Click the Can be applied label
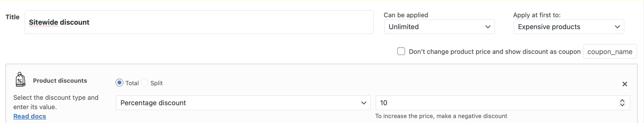 [x=406, y=15]
